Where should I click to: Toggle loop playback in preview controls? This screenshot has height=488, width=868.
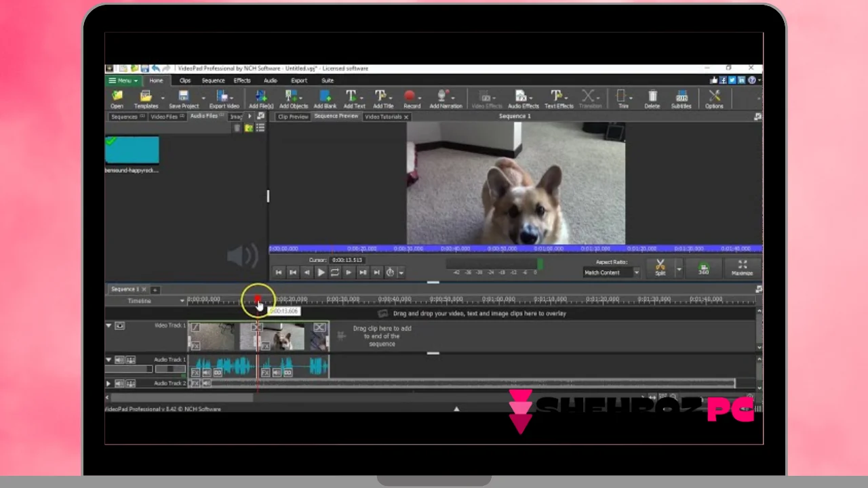pyautogui.click(x=334, y=272)
